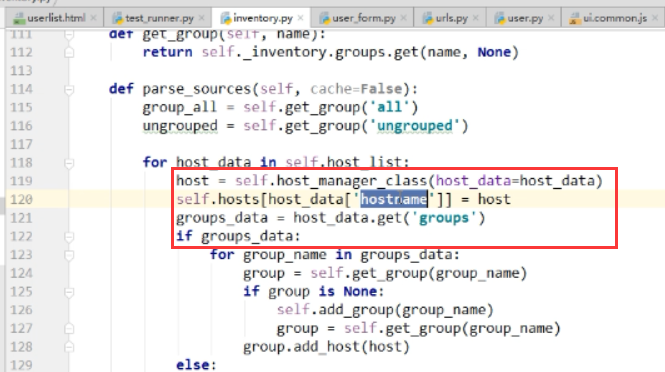Click fold end marker on line 127
This screenshot has width=665, height=372.
coord(69,329)
